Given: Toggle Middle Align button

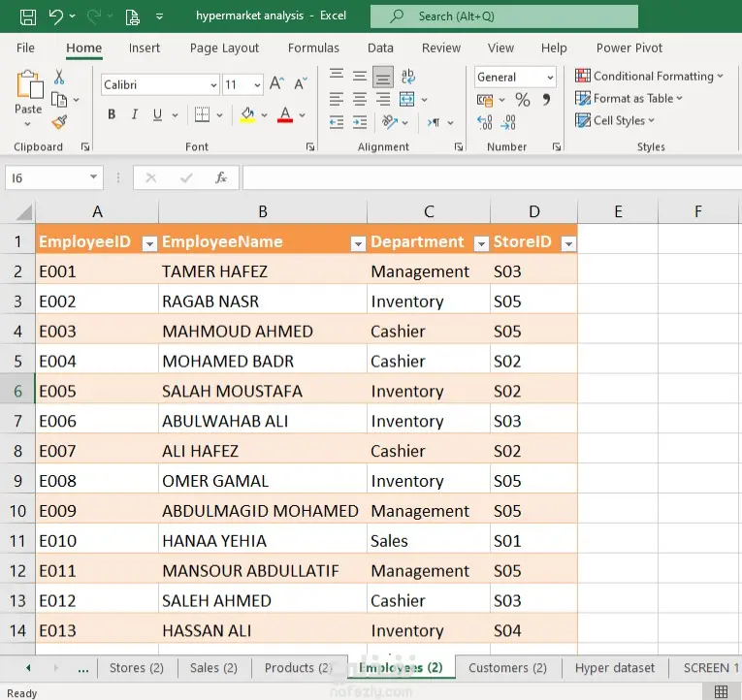Looking at the screenshot, I should [360, 76].
